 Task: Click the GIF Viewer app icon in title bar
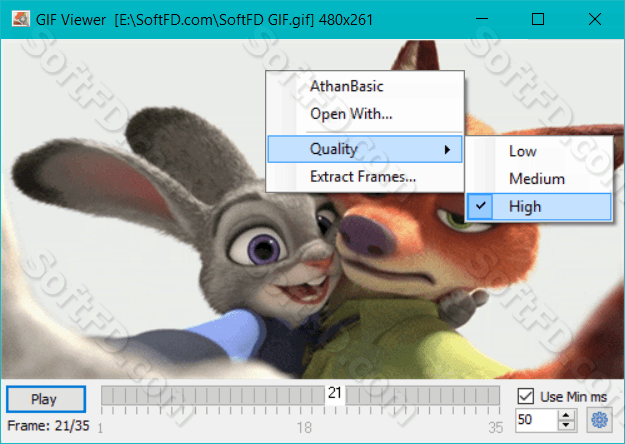pyautogui.click(x=20, y=19)
